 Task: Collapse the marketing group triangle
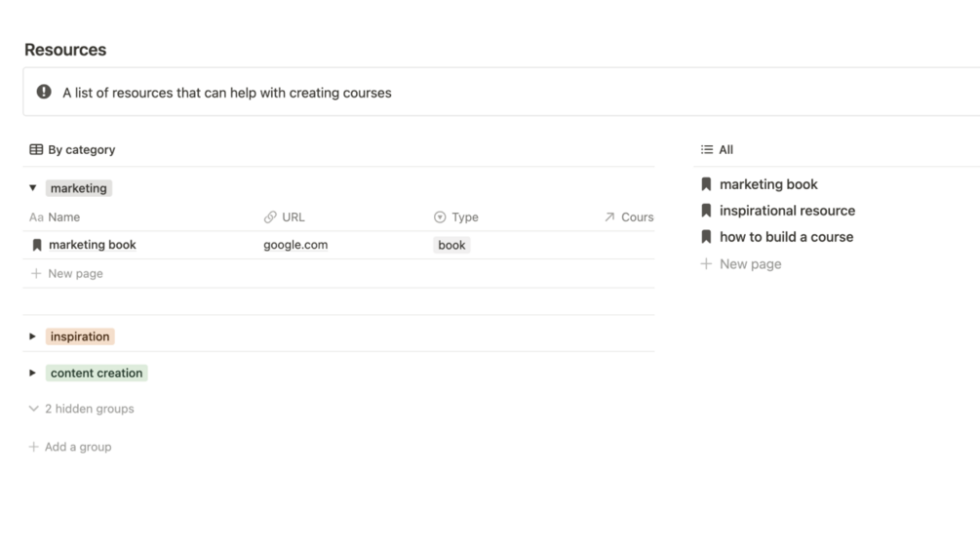32,187
